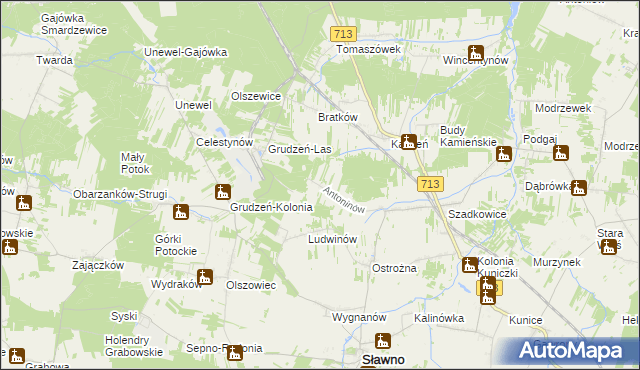This screenshot has height=370, width=640.
Task: Select the Olszowiec place name
Action: tap(251, 285)
